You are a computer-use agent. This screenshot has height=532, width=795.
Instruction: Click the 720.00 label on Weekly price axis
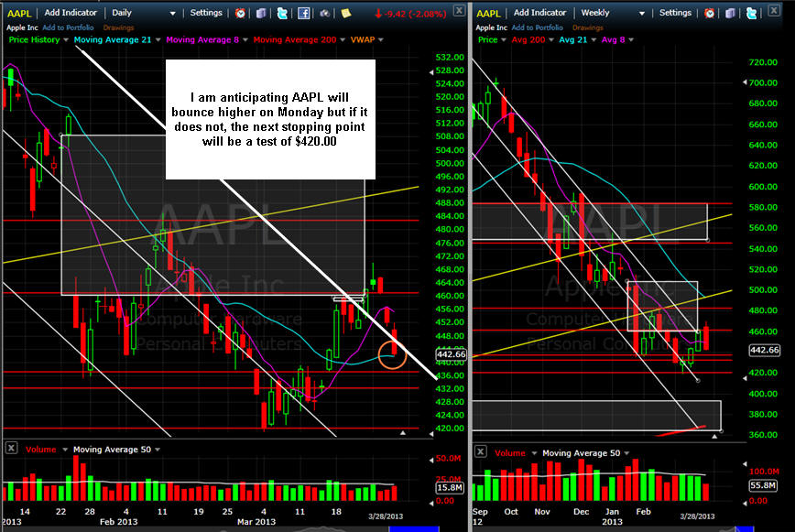(763, 62)
